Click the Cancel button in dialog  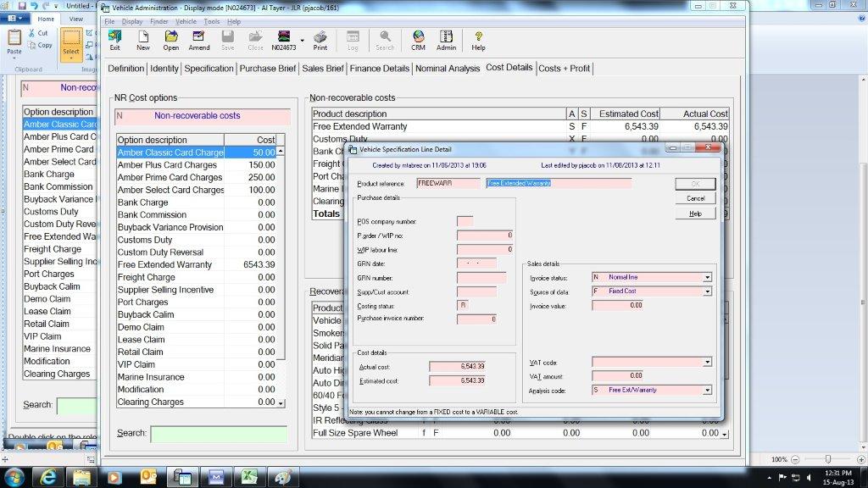pos(695,198)
